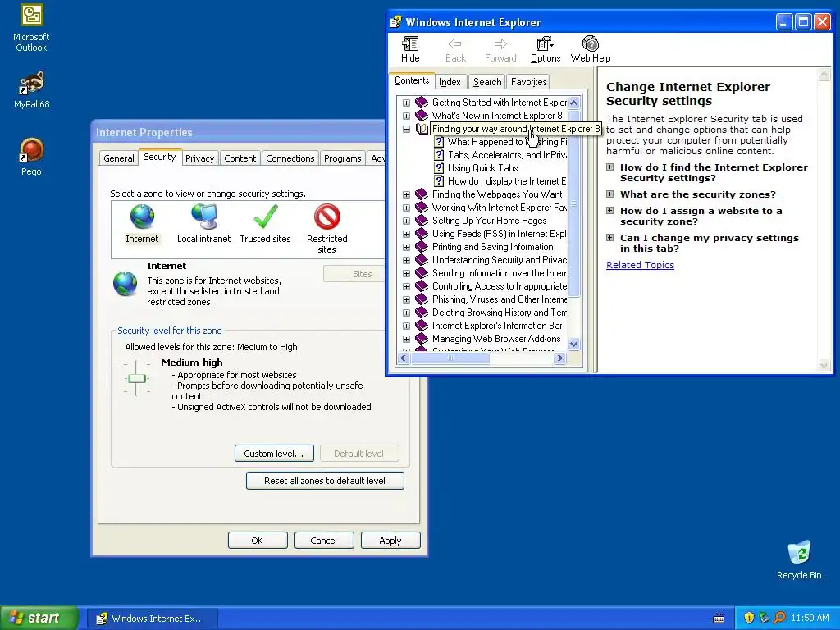Open the Privacy tab in Internet Properties
840x630 pixels.
[199, 158]
